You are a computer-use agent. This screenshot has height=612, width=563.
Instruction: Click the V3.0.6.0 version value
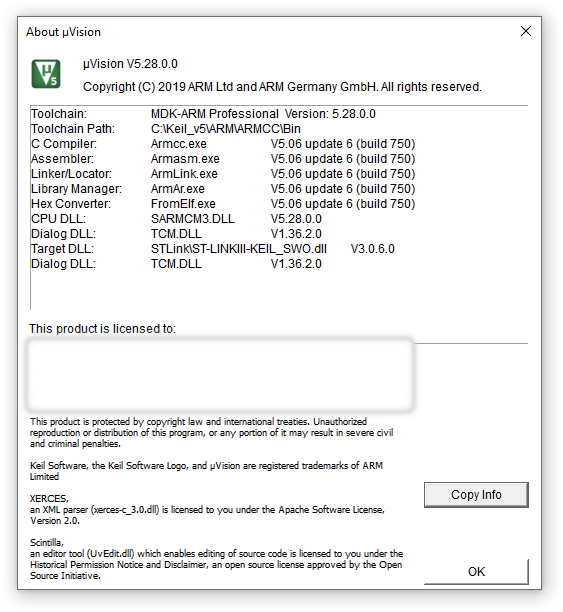tap(373, 249)
